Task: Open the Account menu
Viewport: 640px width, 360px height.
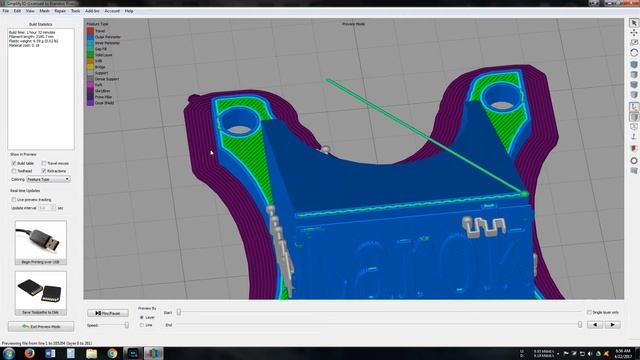Action: point(112,11)
